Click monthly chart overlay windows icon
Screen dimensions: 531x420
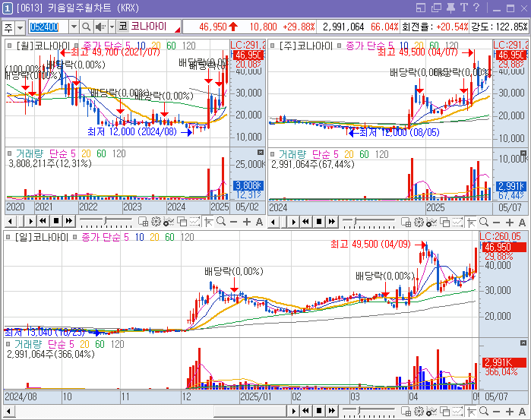pyautogui.click(x=182, y=222)
